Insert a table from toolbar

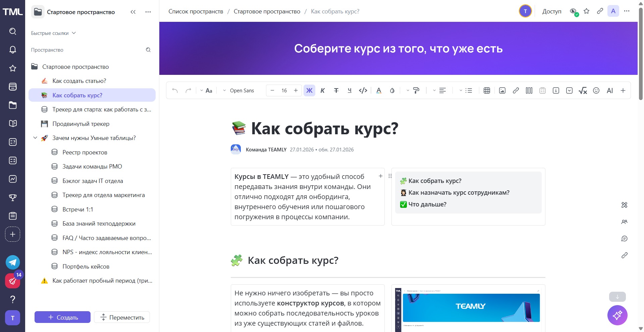tap(487, 90)
